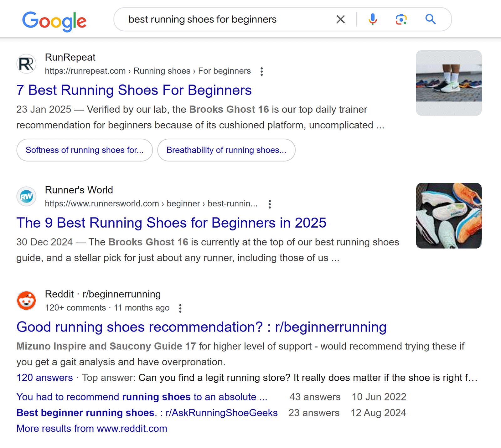Click the Reddit favicon
501x448 pixels.
(x=27, y=301)
